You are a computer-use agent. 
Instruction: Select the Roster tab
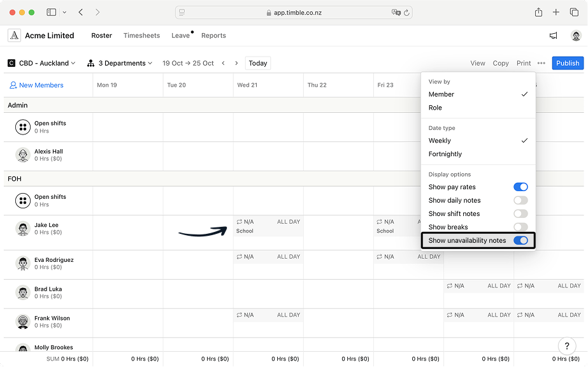pyautogui.click(x=102, y=36)
